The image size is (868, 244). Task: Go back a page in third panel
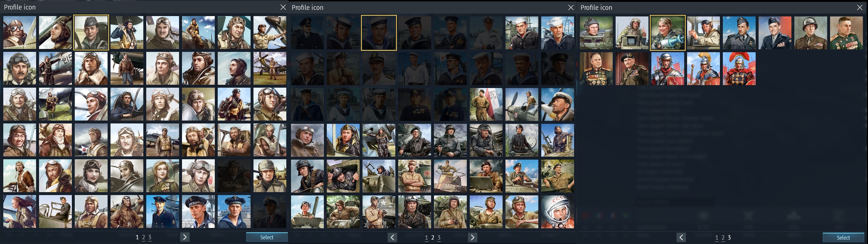click(x=681, y=237)
